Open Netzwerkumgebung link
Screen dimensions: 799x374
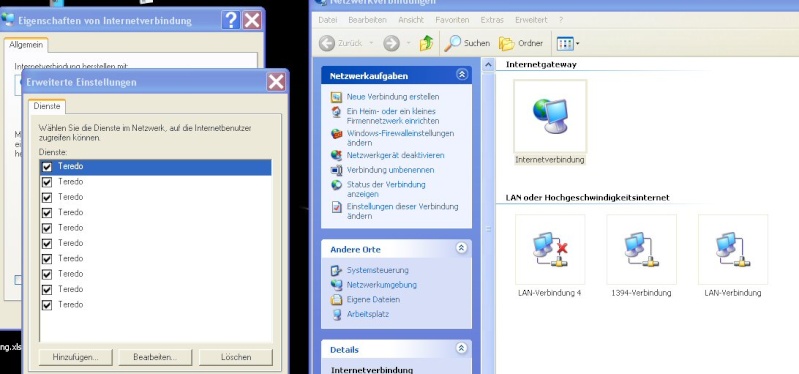[x=382, y=285]
